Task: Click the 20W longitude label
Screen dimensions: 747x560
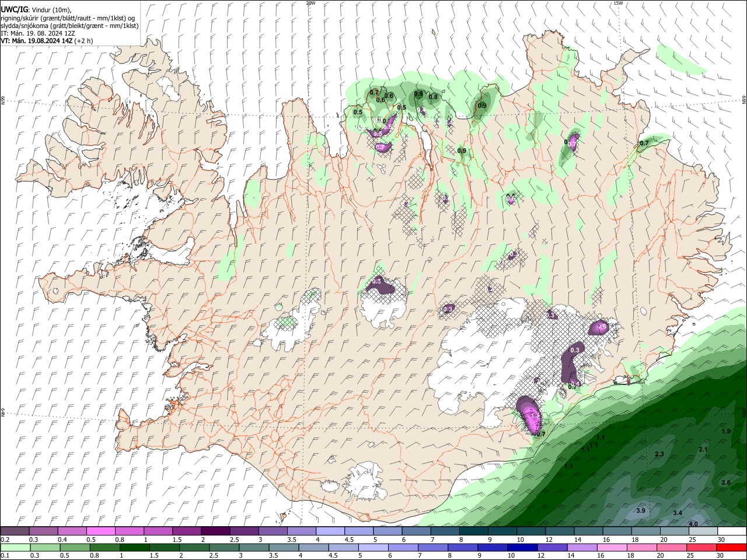Action: [310, 3]
